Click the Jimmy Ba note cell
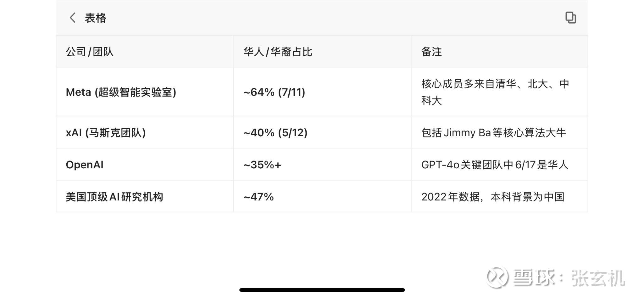 (493, 132)
